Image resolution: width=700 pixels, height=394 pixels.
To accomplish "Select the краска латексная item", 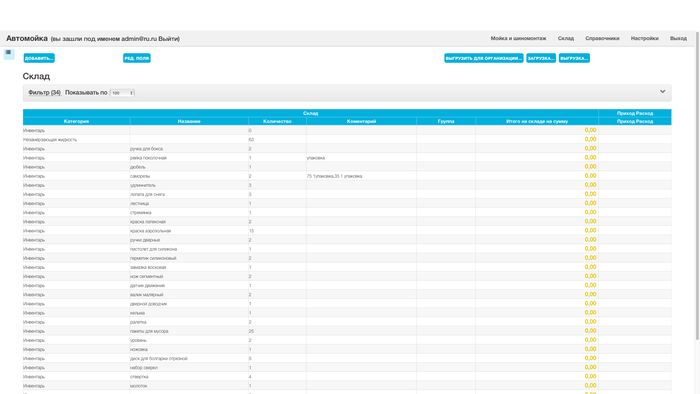I will [148, 222].
